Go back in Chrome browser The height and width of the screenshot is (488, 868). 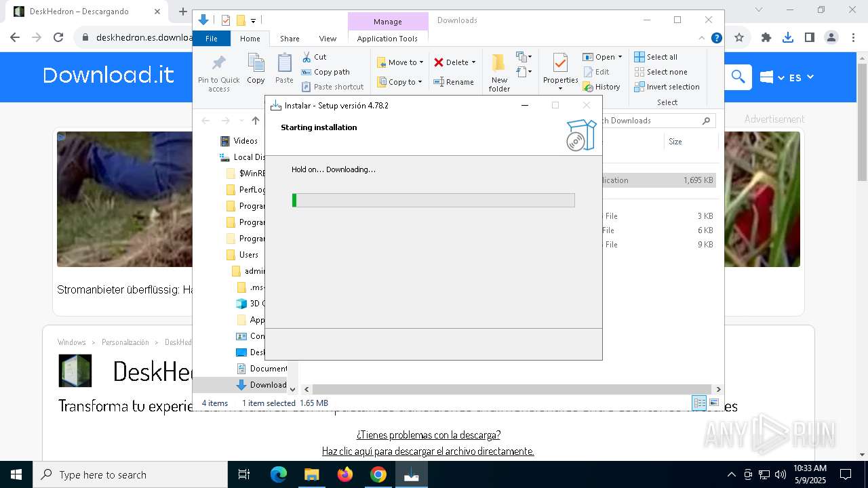coord(15,38)
